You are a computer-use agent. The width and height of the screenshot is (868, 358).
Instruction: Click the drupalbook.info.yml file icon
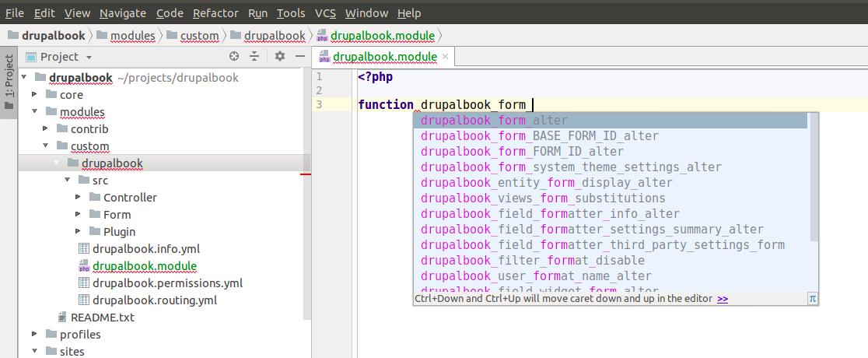tap(83, 249)
